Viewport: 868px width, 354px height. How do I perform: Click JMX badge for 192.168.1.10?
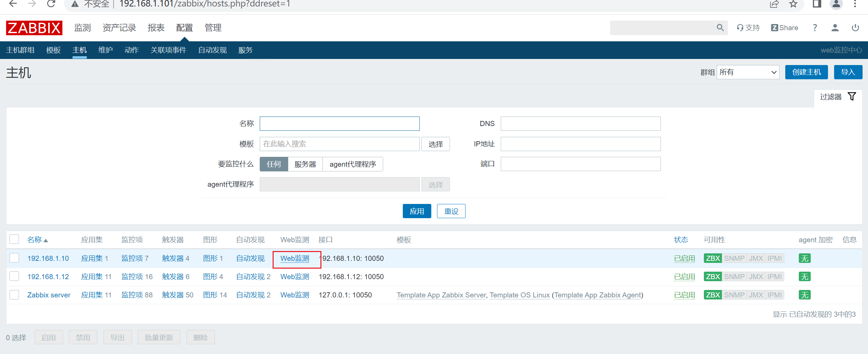(x=756, y=258)
